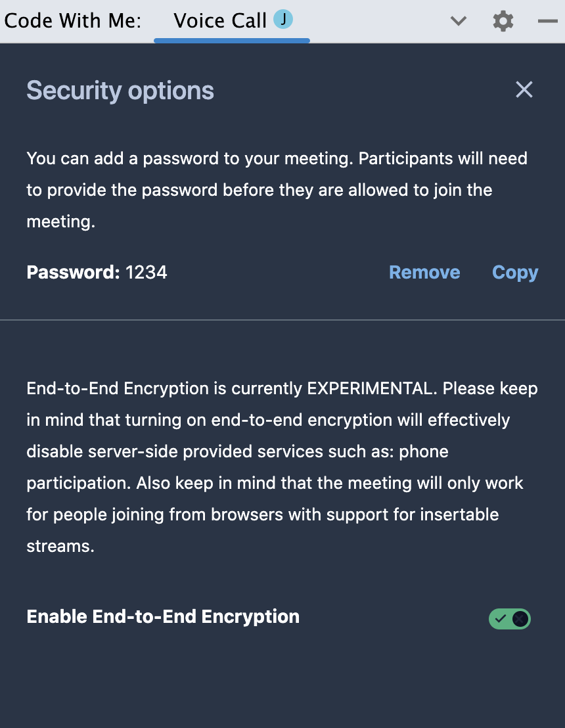Click the Enable End-to-End Encryption label
This screenshot has height=728, width=565.
(x=163, y=616)
